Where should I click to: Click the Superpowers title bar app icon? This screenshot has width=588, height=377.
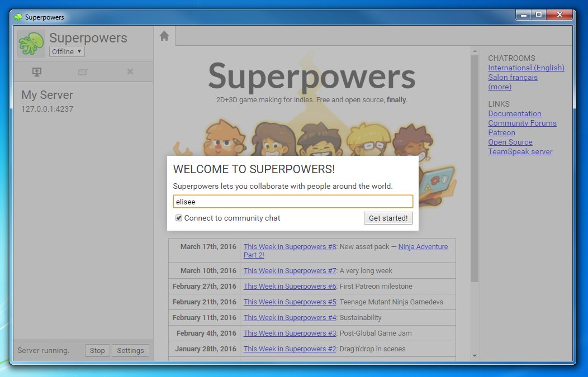click(18, 17)
